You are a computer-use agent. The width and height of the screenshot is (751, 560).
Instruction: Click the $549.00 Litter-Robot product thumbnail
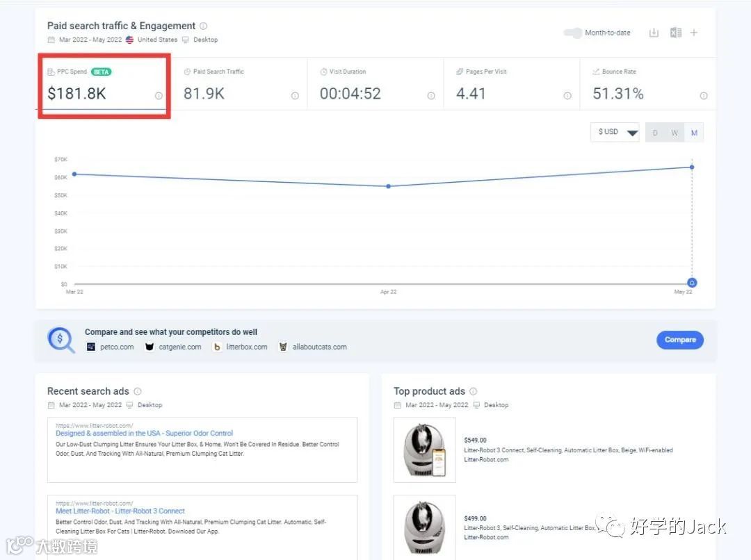[x=425, y=450]
